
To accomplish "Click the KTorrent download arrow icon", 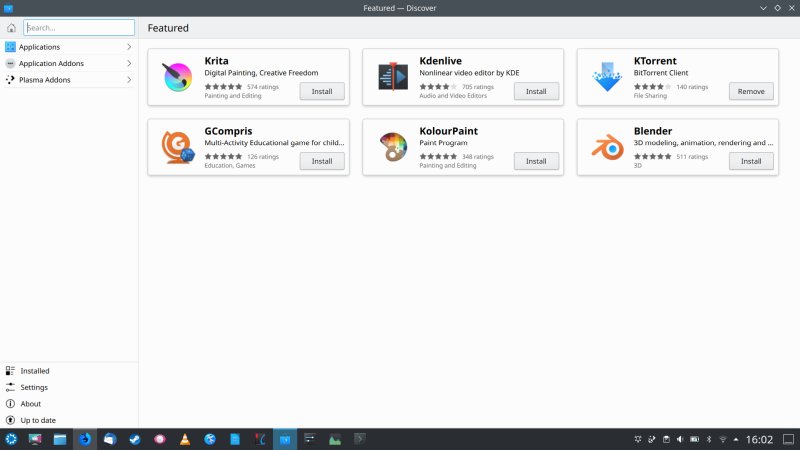I will pyautogui.click(x=607, y=77).
